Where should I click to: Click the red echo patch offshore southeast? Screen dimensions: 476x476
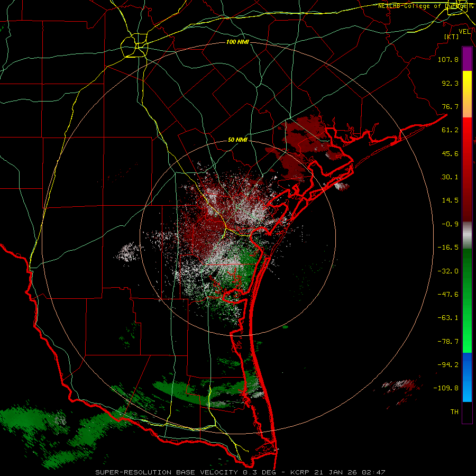[x=401, y=388]
